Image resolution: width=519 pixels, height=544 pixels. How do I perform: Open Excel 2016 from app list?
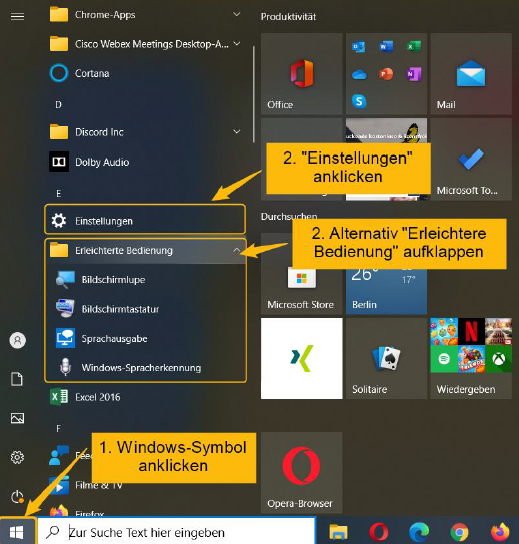point(145,397)
